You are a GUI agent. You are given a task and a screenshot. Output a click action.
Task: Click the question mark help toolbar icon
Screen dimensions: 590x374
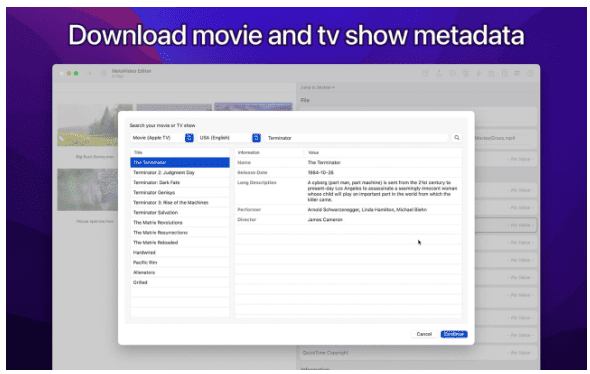pos(531,73)
